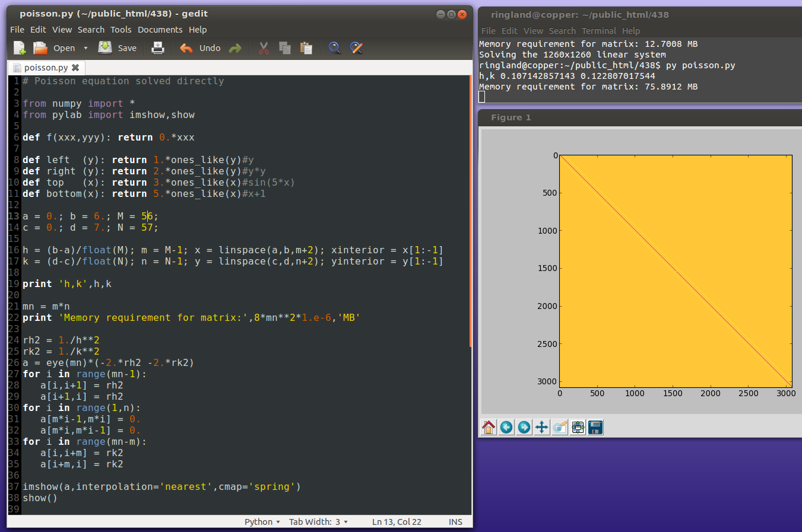This screenshot has height=532, width=802.
Task: Open the terminal File menu
Action: (489, 31)
